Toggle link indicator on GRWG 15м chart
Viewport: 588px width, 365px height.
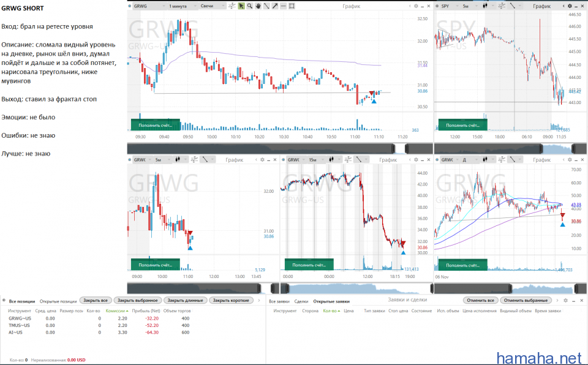tap(284, 160)
